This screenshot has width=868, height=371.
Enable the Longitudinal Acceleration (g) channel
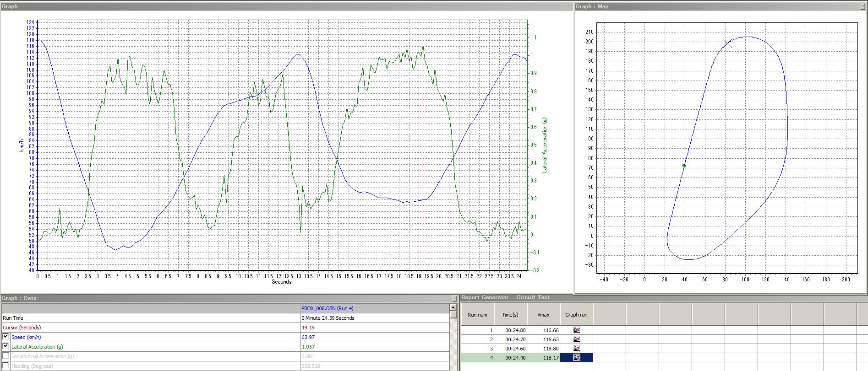coord(6,356)
